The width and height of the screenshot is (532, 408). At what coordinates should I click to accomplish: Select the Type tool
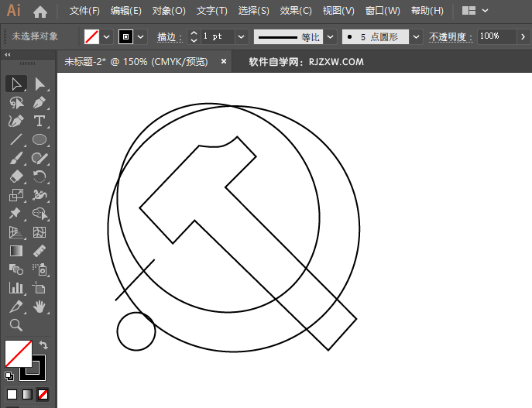39,121
